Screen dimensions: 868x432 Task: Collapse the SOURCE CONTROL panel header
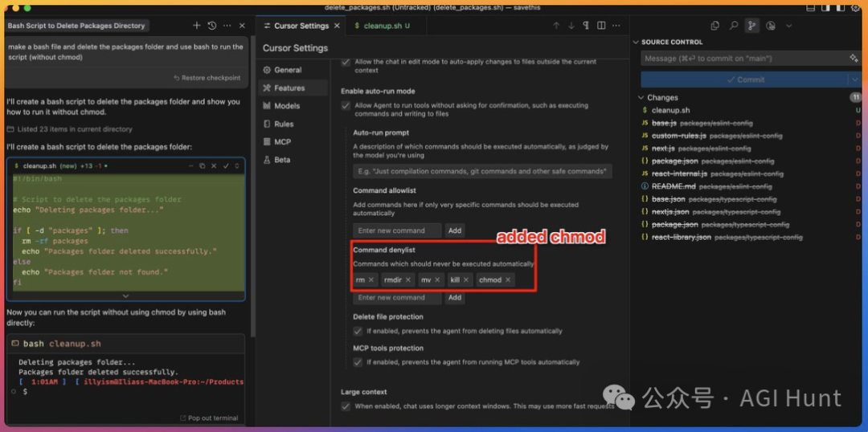tap(636, 42)
